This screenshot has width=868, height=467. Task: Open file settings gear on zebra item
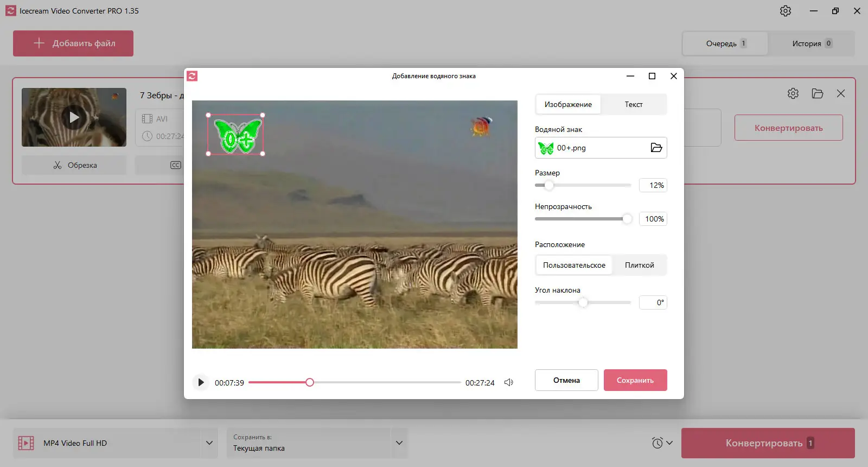[793, 93]
